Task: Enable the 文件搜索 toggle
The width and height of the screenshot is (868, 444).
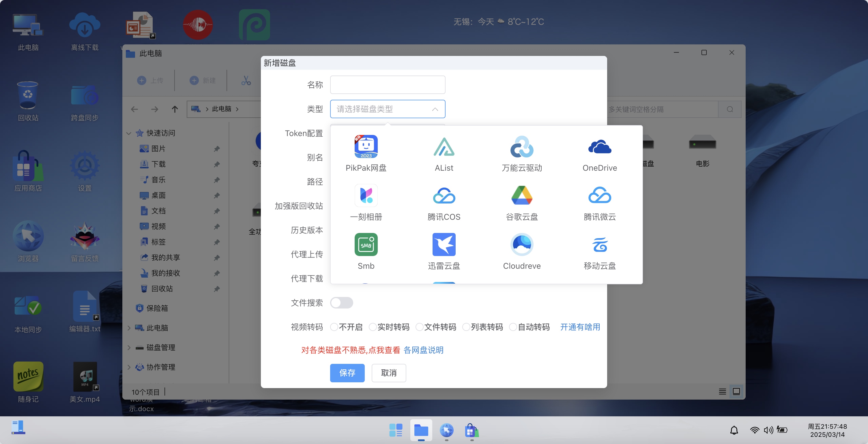Action: coord(341,303)
